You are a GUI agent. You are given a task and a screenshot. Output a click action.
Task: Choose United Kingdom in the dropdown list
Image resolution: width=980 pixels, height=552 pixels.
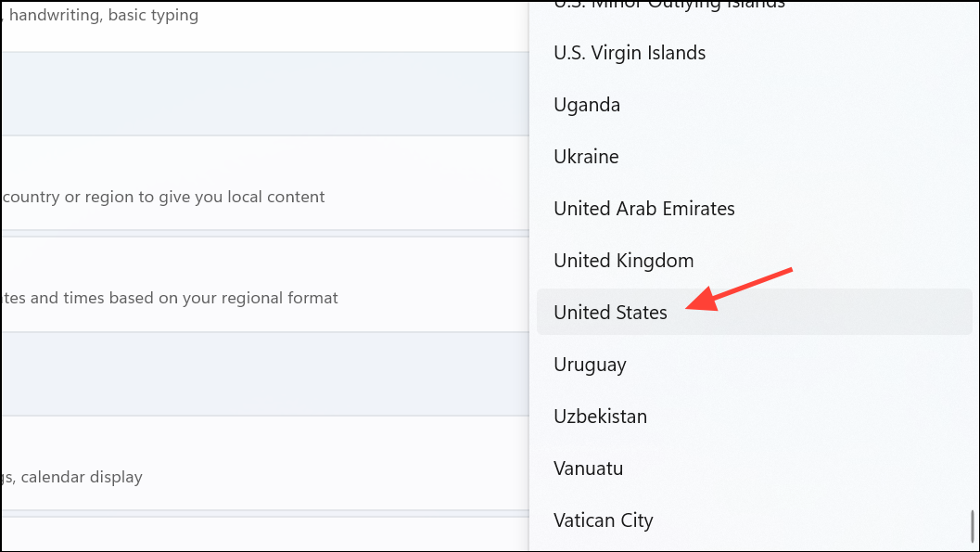pos(623,261)
